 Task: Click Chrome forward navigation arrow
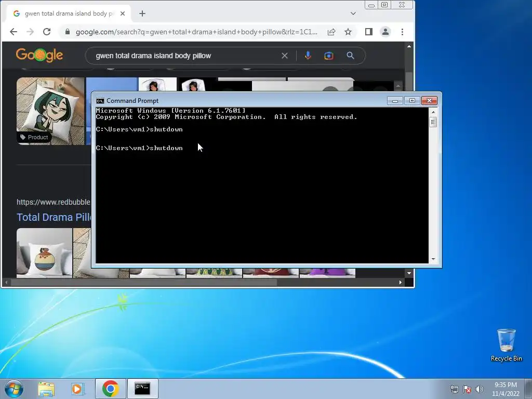tap(30, 32)
